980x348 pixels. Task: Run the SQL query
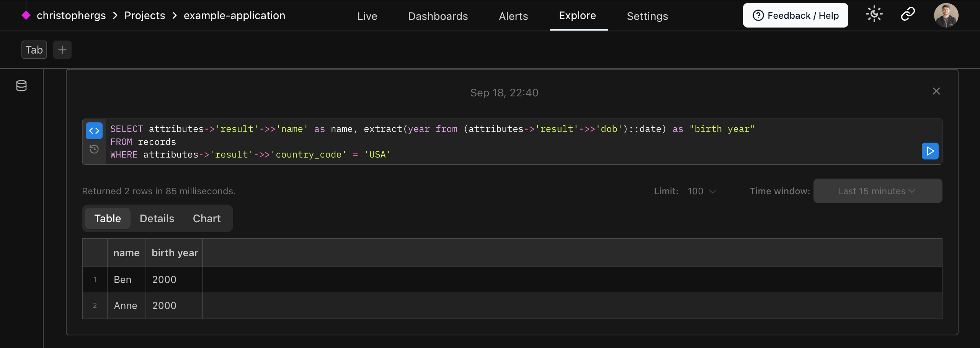point(930,151)
